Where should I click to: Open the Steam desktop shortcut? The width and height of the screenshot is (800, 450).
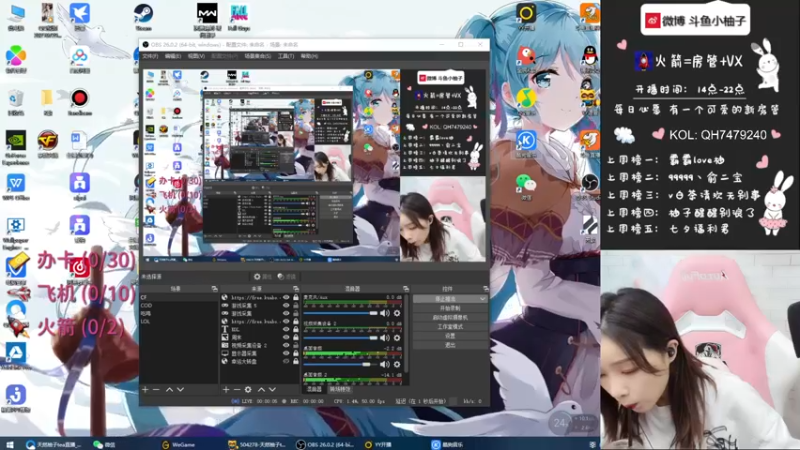(x=143, y=17)
